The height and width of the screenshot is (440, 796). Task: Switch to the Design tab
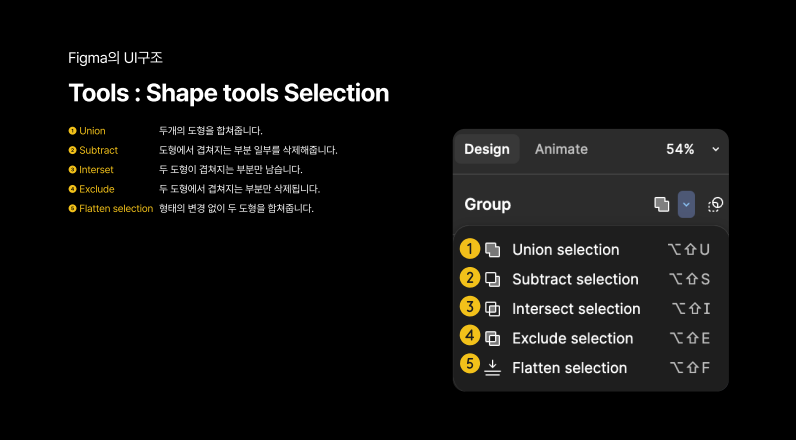(x=487, y=149)
